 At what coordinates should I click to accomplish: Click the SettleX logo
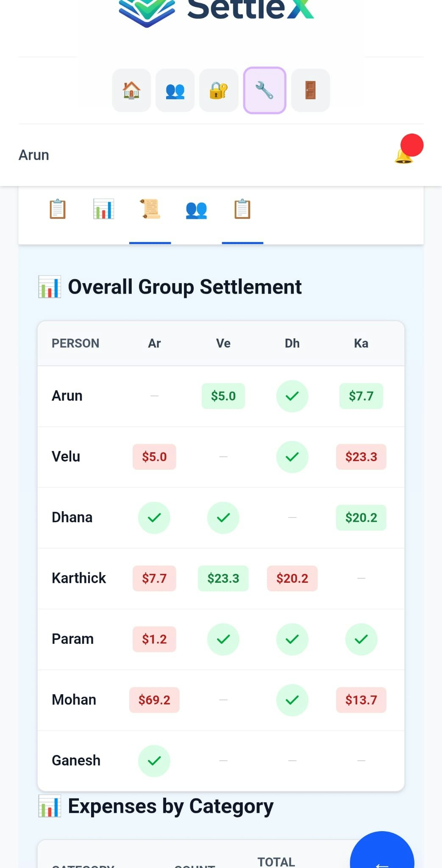pyautogui.click(x=216, y=11)
